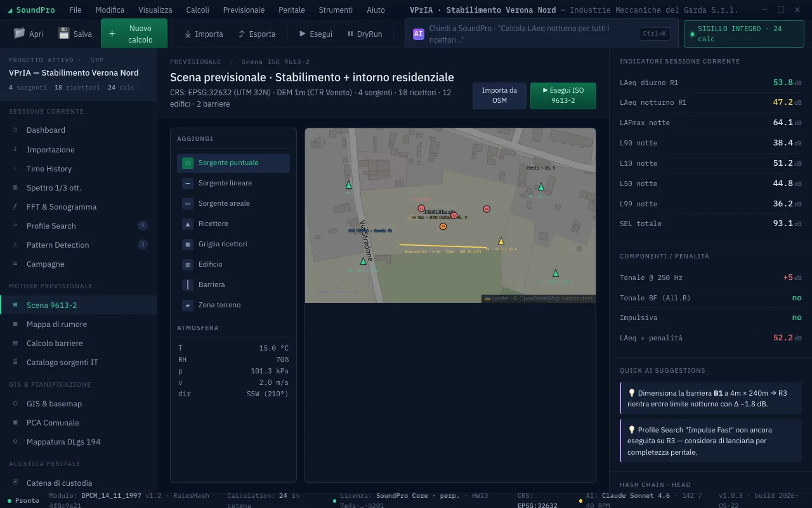Image resolution: width=812 pixels, height=508 pixels.
Task: Open PCA Comunale
Action: [79, 423]
